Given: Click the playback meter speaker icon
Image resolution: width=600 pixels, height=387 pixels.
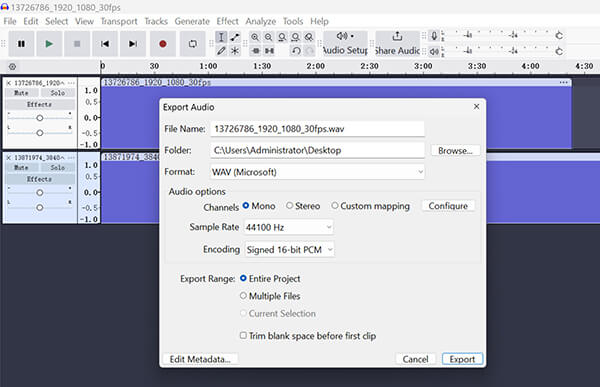Looking at the screenshot, I should click(434, 51).
